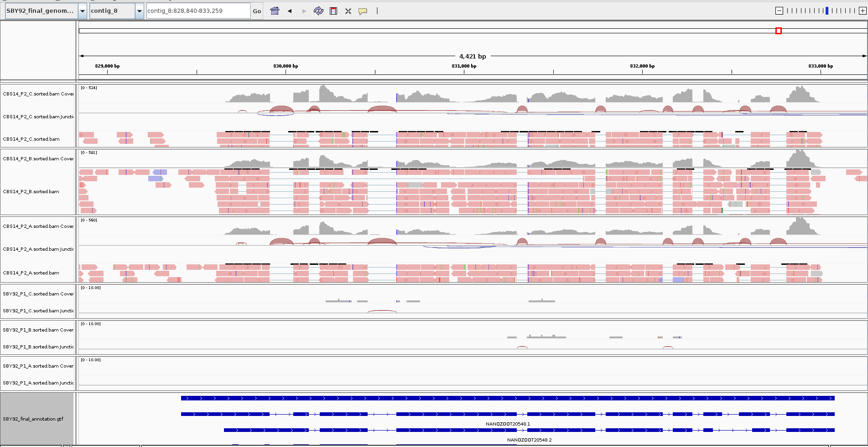Screen dimensions: 868x447
Task: Select the SBY92_final_annotation.gtf track label
Action: tap(33, 419)
